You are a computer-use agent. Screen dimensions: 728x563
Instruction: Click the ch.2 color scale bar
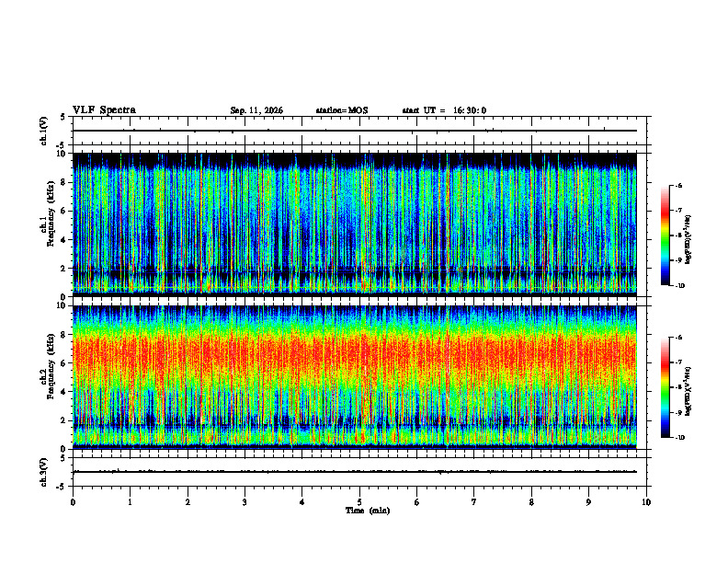coord(665,387)
